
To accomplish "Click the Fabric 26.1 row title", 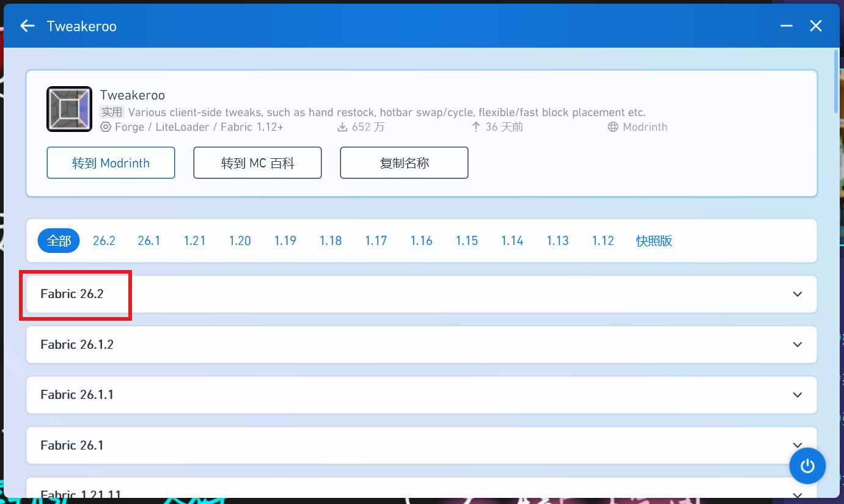I will pos(72,445).
